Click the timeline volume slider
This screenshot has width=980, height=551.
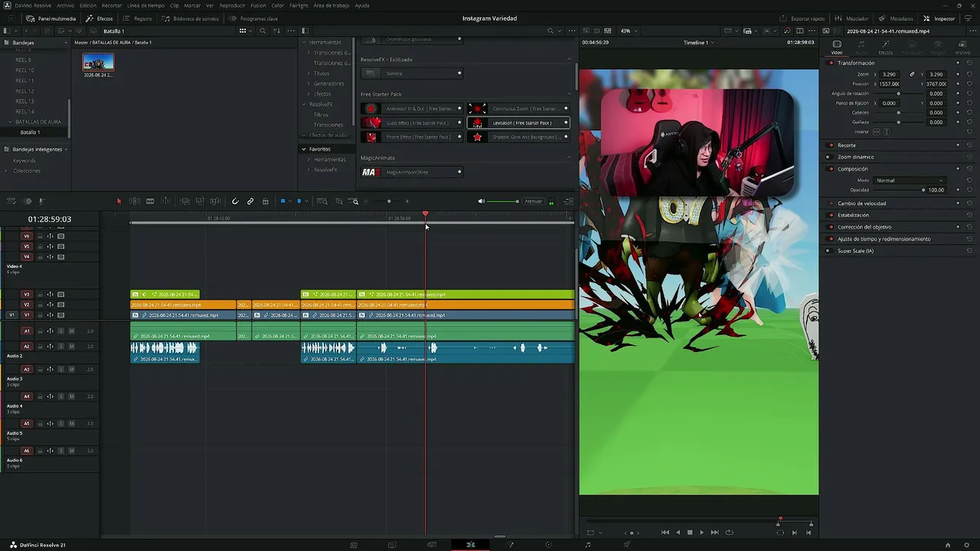[x=503, y=201]
